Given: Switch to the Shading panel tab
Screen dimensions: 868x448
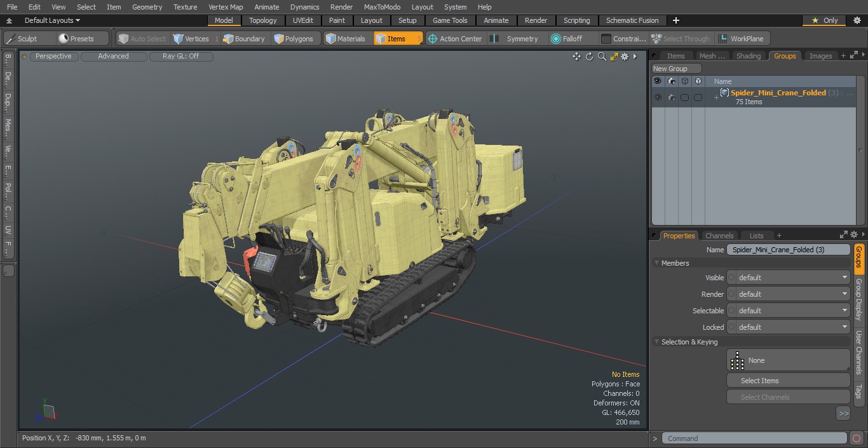Looking at the screenshot, I should point(748,56).
